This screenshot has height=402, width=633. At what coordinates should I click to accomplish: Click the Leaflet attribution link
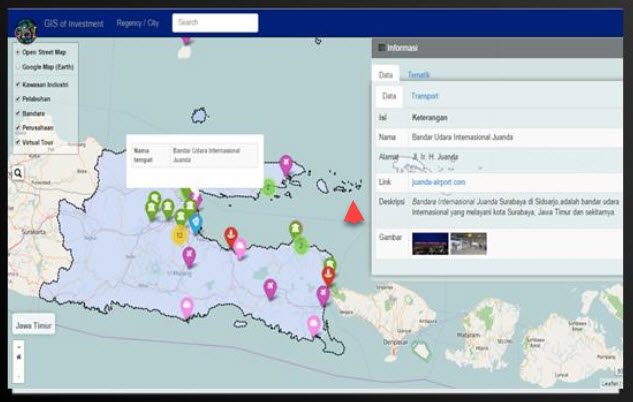coord(610,383)
